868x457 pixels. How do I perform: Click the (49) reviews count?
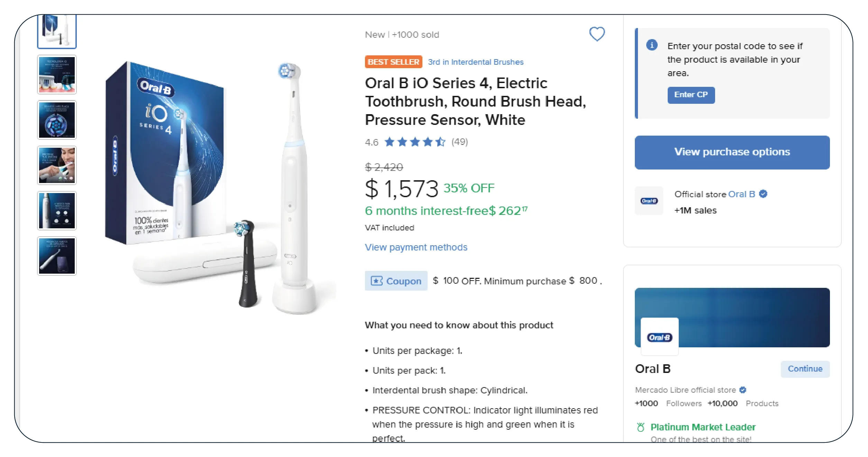tap(459, 142)
